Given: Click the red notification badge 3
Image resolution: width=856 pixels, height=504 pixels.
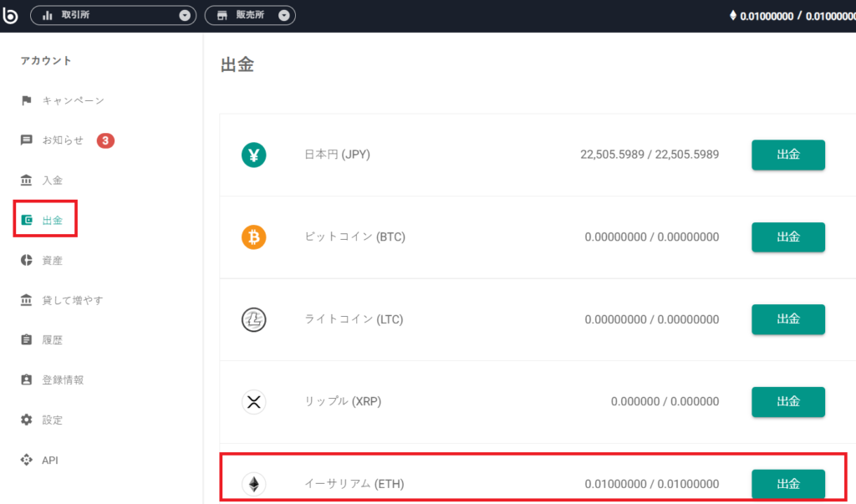Looking at the screenshot, I should [x=105, y=141].
